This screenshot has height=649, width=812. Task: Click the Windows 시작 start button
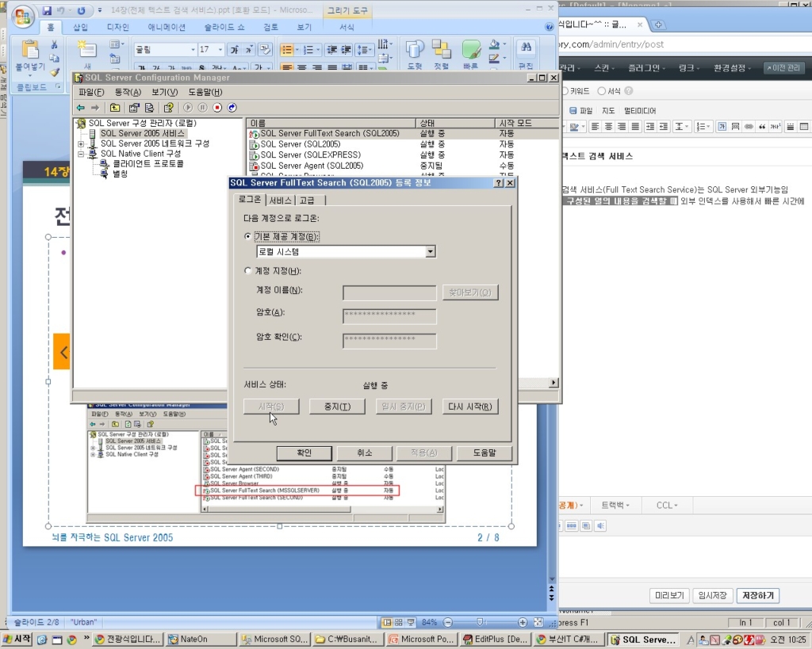pyautogui.click(x=17, y=639)
